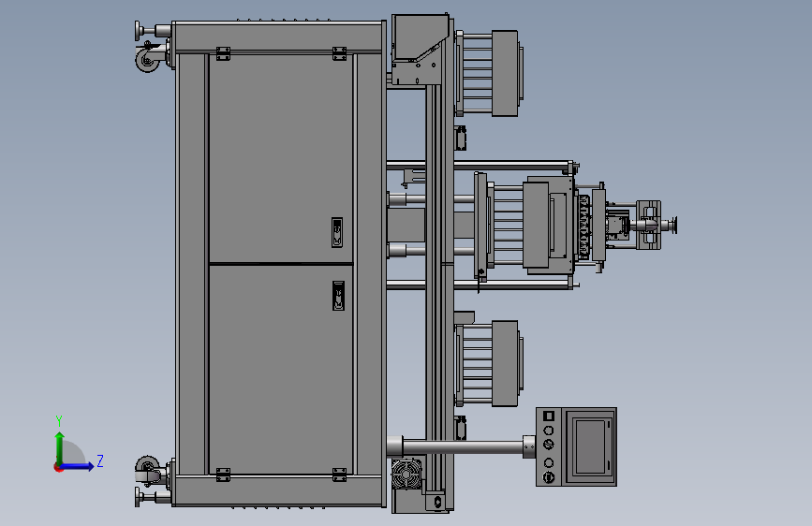Select the lower cylinder block assembly
The height and width of the screenshot is (526, 812).
point(488,363)
